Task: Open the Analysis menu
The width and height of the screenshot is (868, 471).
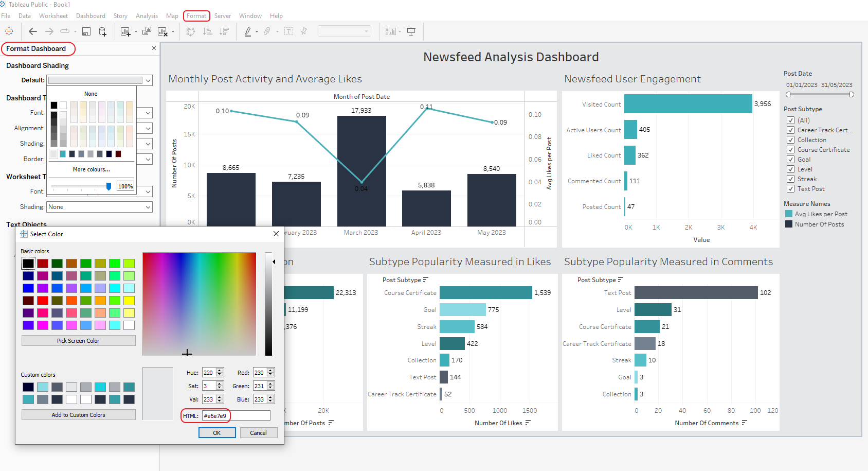Action: click(x=147, y=16)
